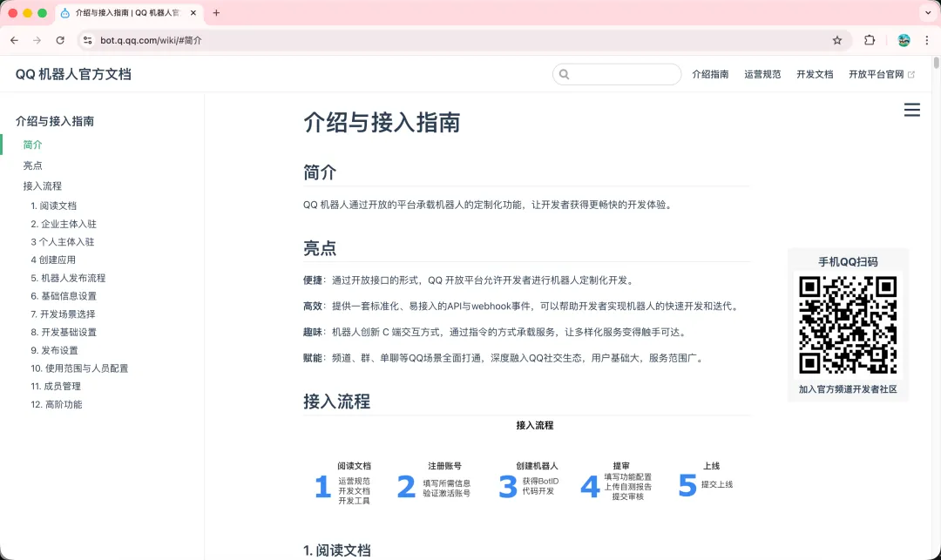Screen dimensions: 941x560
Task: Open the Chrome three-dot menu
Action: point(927,40)
